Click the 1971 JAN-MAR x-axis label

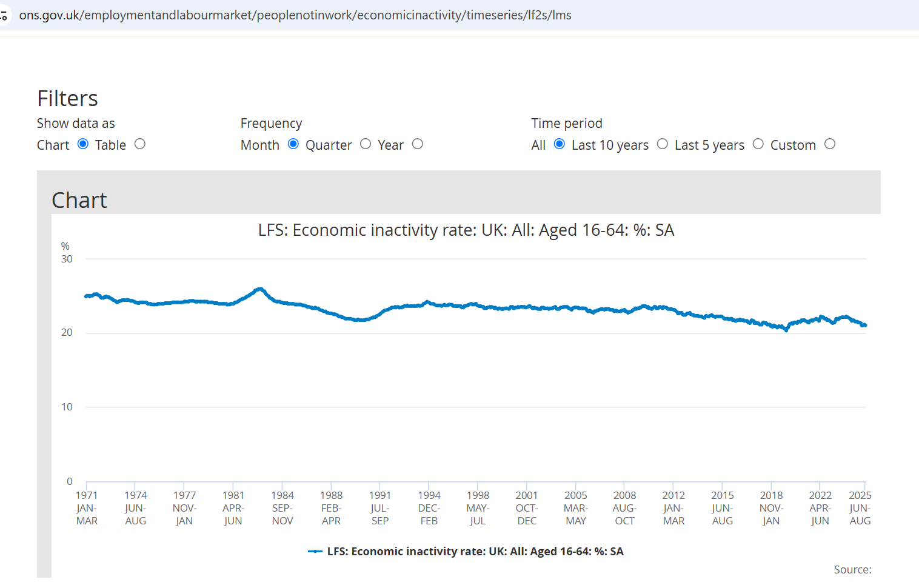click(x=87, y=508)
